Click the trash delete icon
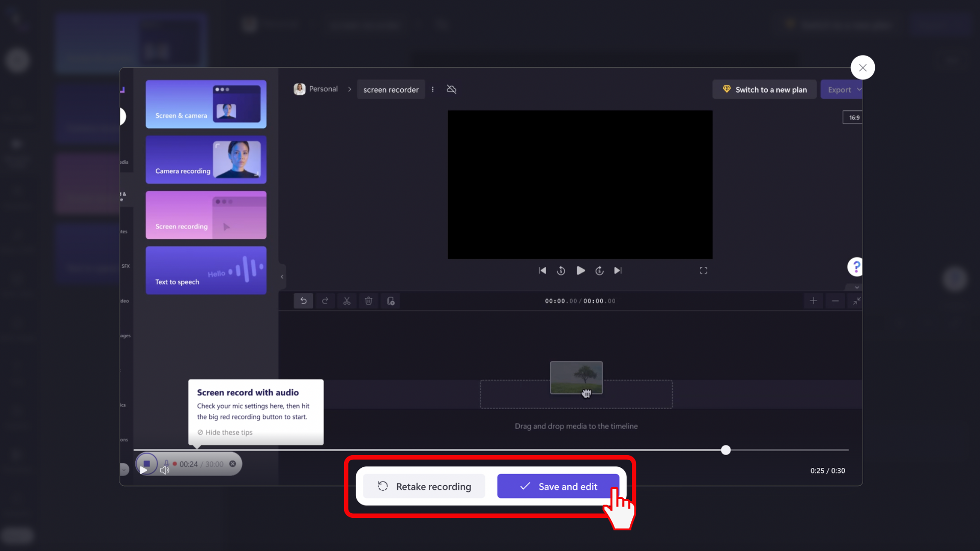 click(x=369, y=300)
